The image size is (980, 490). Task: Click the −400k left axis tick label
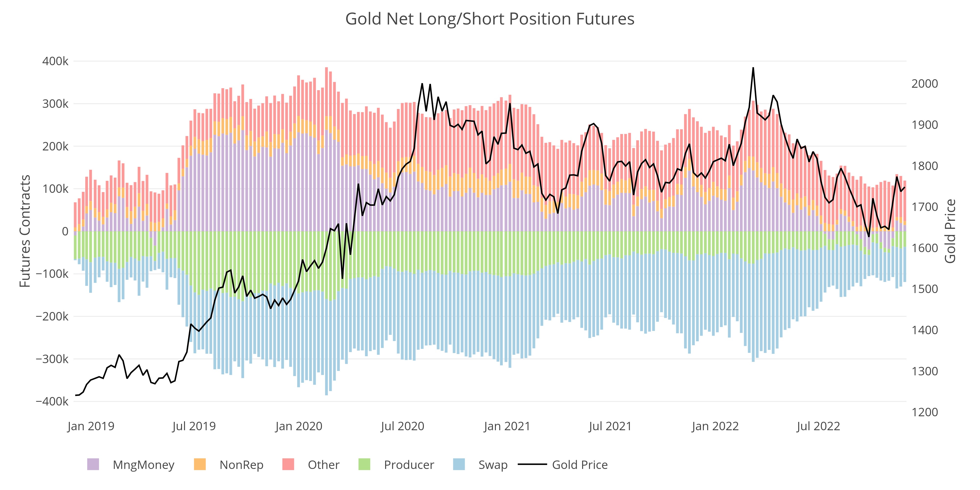point(52,401)
